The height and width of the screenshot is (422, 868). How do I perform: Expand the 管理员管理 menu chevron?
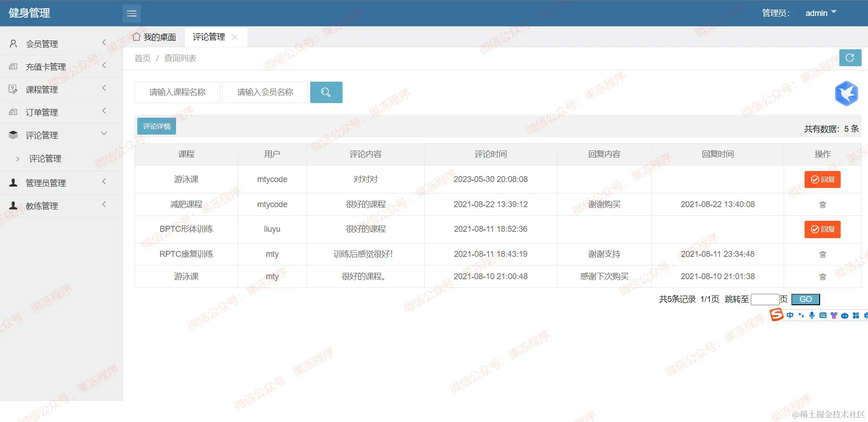coord(104,182)
